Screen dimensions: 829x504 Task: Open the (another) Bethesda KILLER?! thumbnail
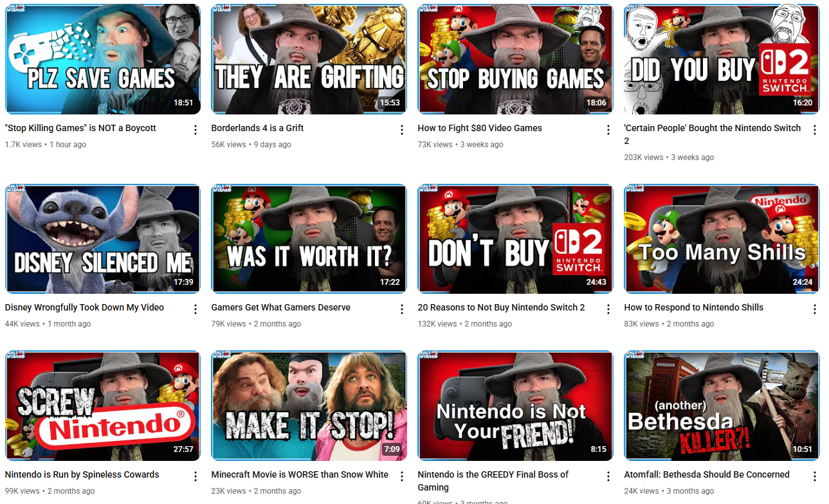pos(722,406)
